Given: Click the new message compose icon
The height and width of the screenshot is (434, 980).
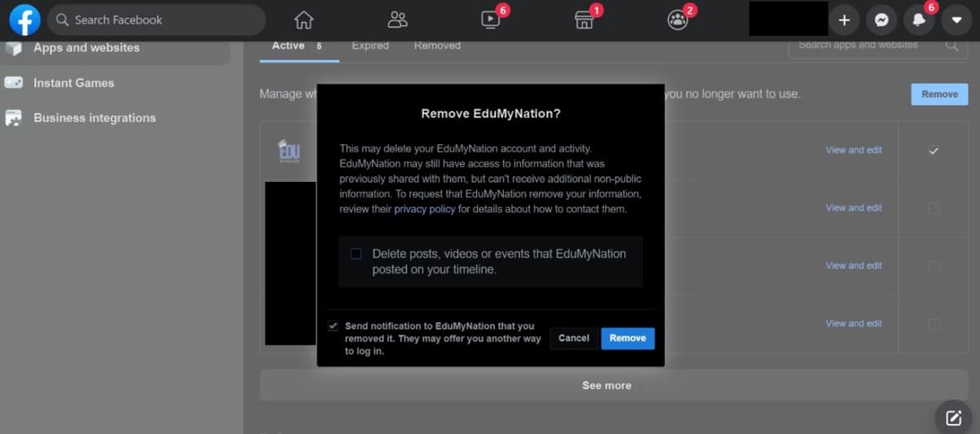Looking at the screenshot, I should [953, 417].
